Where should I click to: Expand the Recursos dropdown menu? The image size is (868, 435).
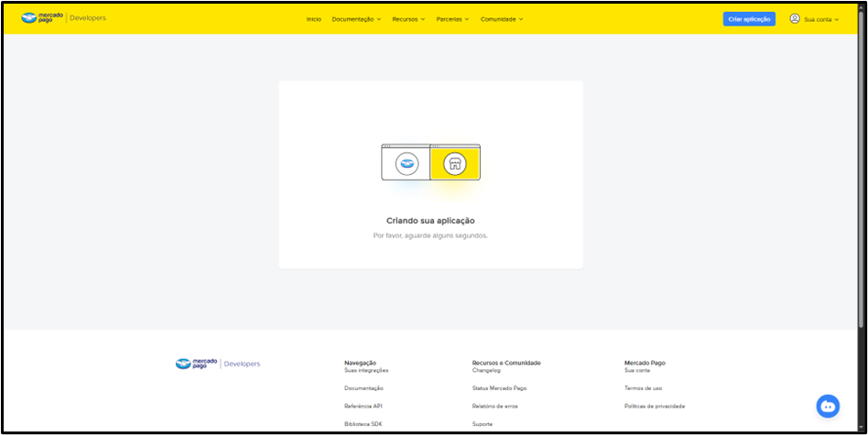(x=408, y=19)
